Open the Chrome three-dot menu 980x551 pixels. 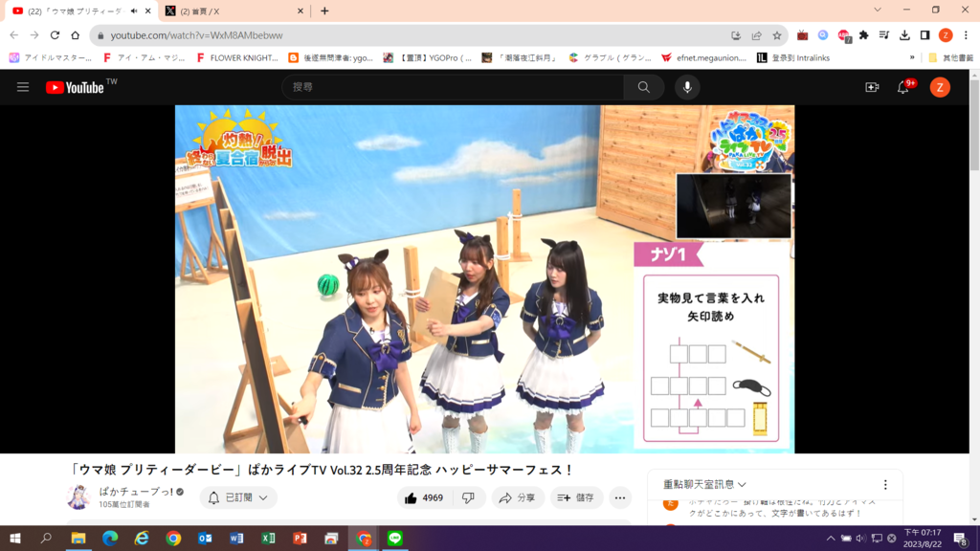[x=966, y=35]
